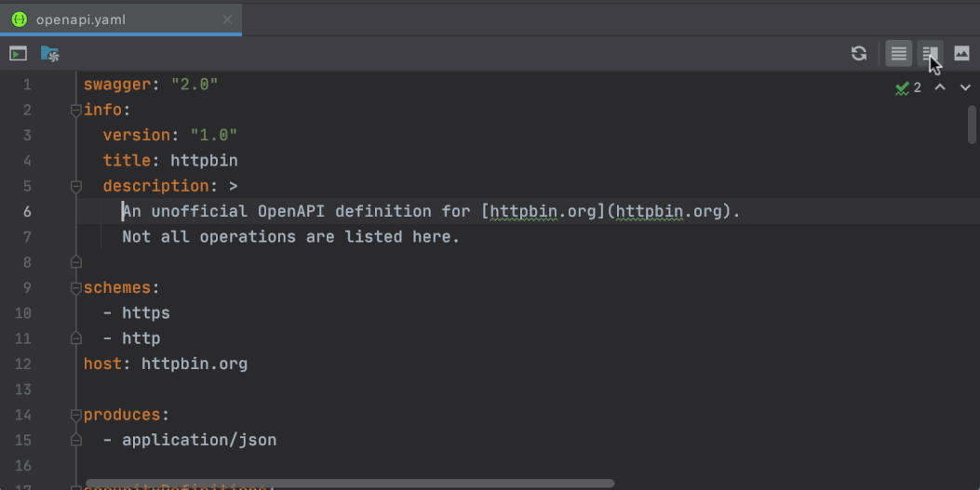Fold the produces section in gutter
The width and height of the screenshot is (980, 490).
tap(75, 415)
